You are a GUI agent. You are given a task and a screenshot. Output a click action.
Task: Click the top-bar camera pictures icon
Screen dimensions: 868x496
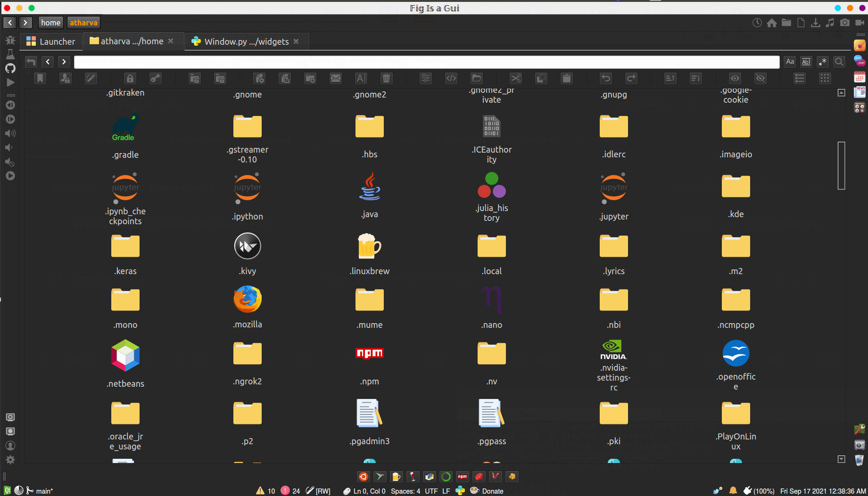click(845, 23)
